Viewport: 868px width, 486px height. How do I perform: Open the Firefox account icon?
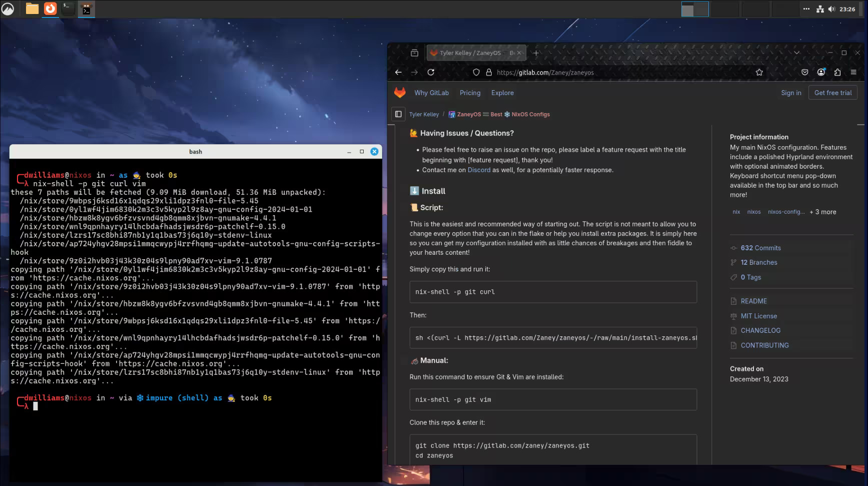coord(821,72)
